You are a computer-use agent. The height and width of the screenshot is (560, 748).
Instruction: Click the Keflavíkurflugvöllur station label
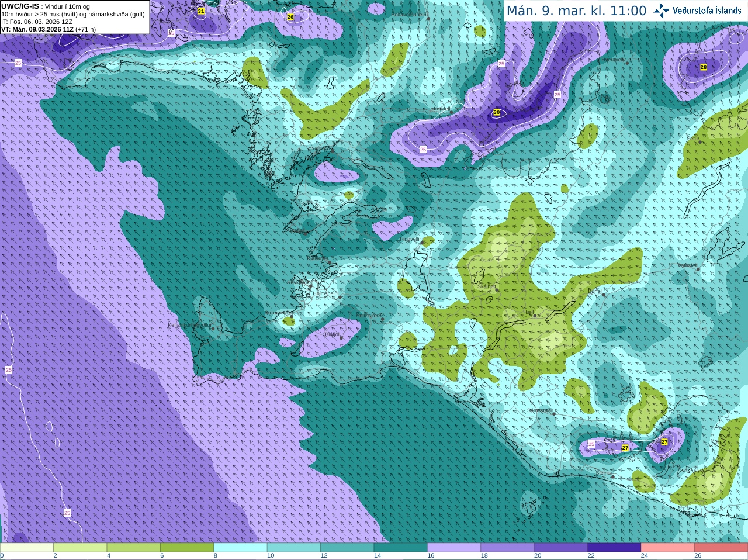tap(190, 325)
